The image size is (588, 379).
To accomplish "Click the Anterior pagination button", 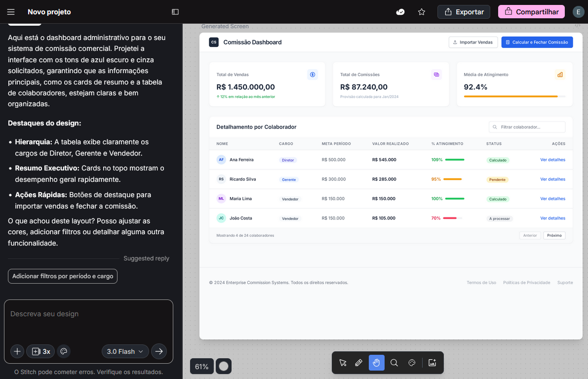I will point(530,235).
